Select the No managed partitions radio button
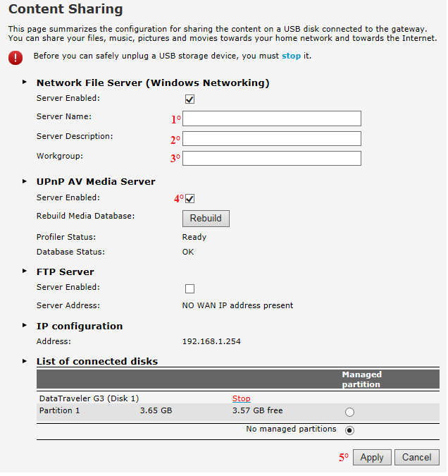The image size is (448, 476). coord(350,432)
